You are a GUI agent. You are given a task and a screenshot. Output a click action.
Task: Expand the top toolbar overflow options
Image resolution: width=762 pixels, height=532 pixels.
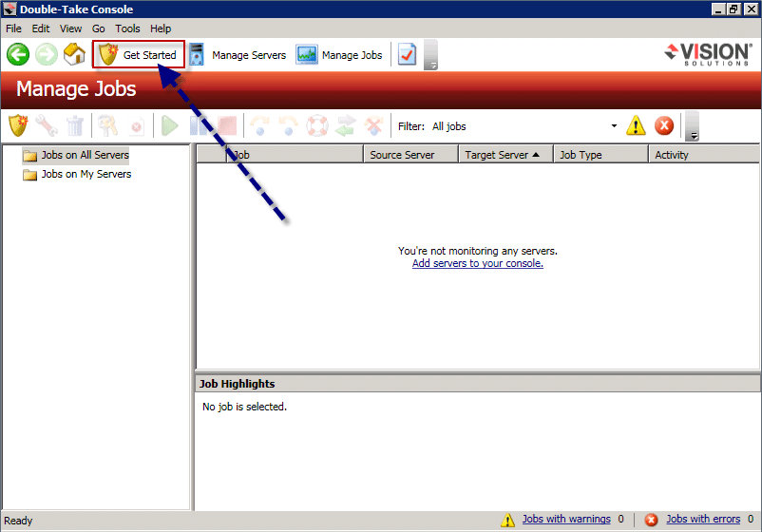pos(431,56)
